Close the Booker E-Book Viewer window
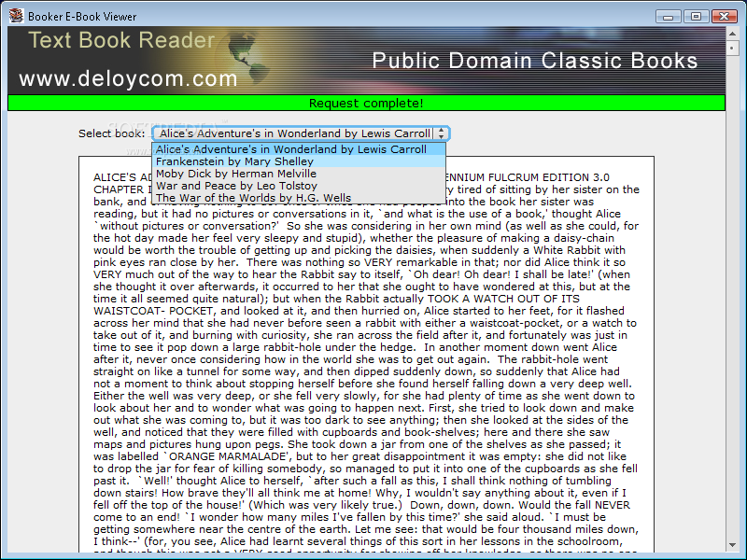Image resolution: width=747 pixels, height=560 pixels. [x=725, y=17]
